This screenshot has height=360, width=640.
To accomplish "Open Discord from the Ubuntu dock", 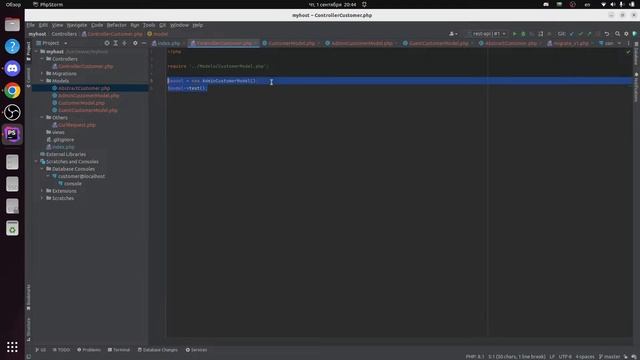I will point(12,68).
